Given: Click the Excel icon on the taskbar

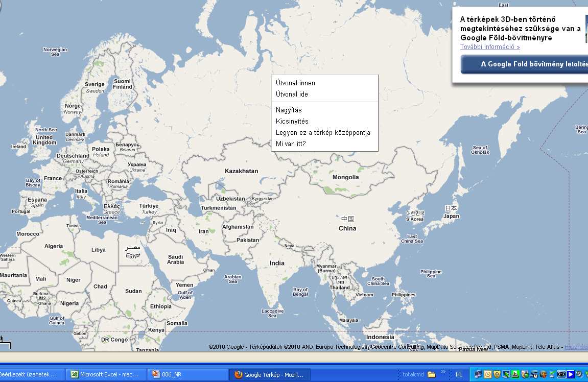Looking at the screenshot, I should pyautogui.click(x=75, y=374).
